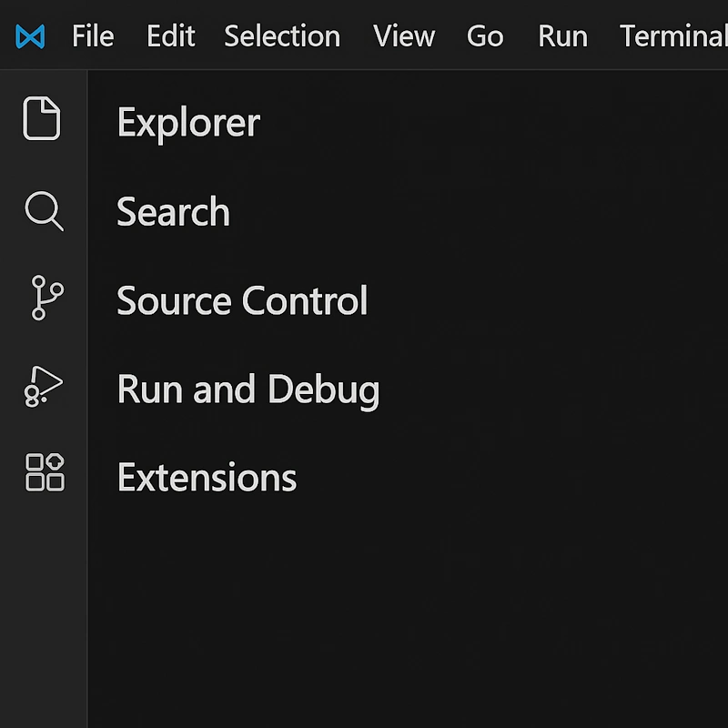This screenshot has height=728, width=728.
Task: Open the File menu
Action: [92, 36]
